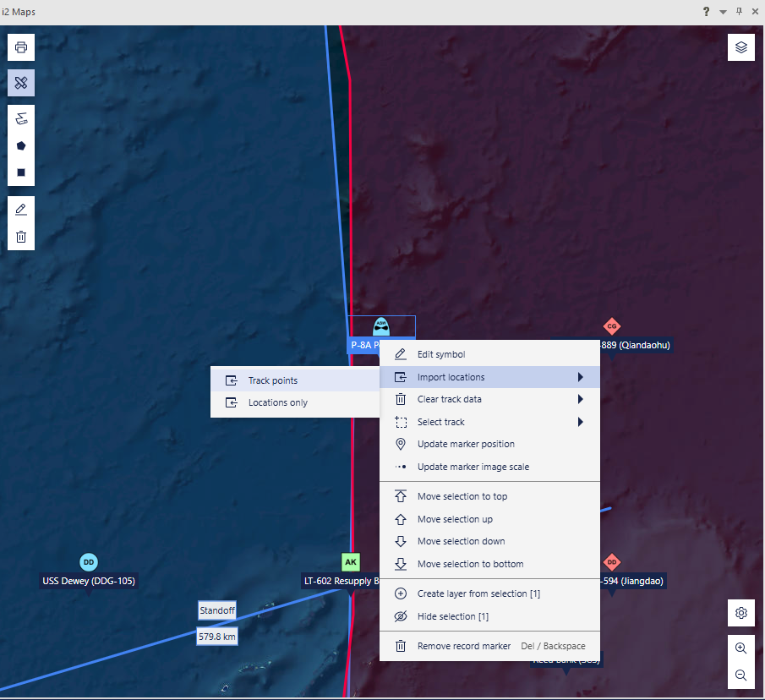Click the USS Dewey (DDG-105) marker
The height and width of the screenshot is (700, 765).
click(89, 563)
